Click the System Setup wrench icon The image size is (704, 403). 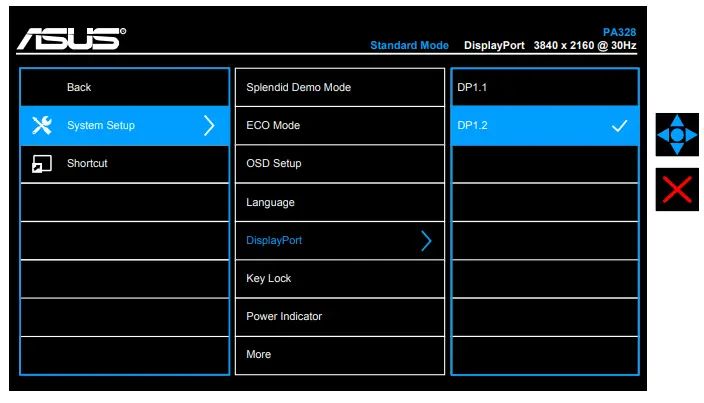[42, 125]
